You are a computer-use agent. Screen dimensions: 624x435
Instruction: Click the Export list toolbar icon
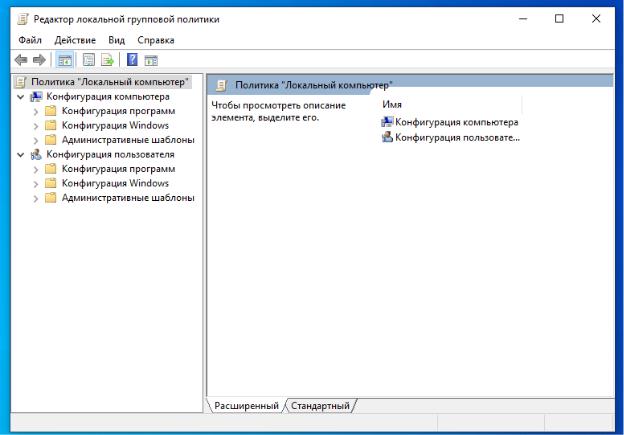[107, 60]
